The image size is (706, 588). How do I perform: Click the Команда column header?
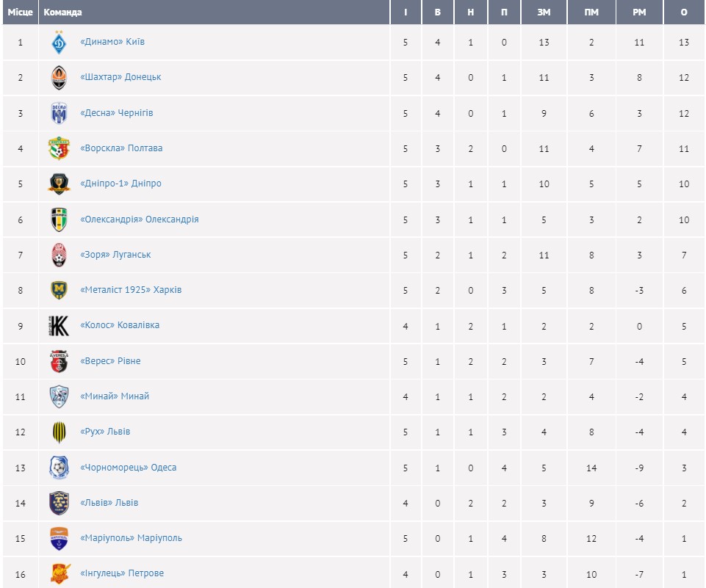point(63,12)
